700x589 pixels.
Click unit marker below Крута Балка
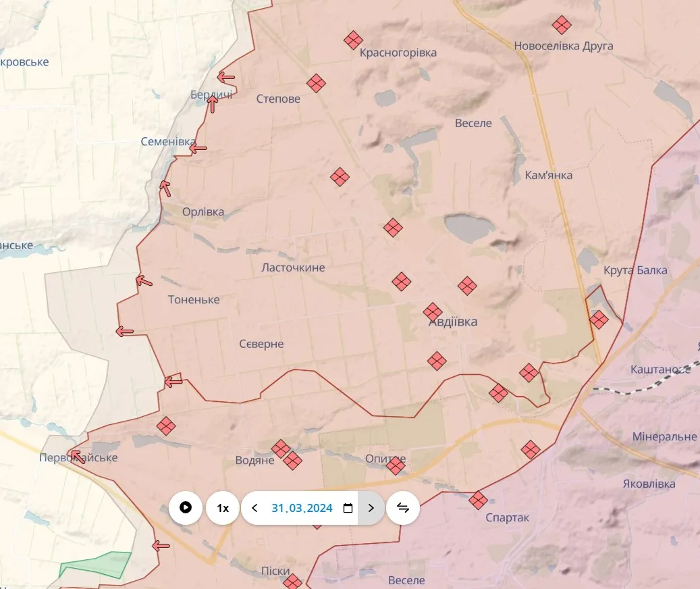598,319
